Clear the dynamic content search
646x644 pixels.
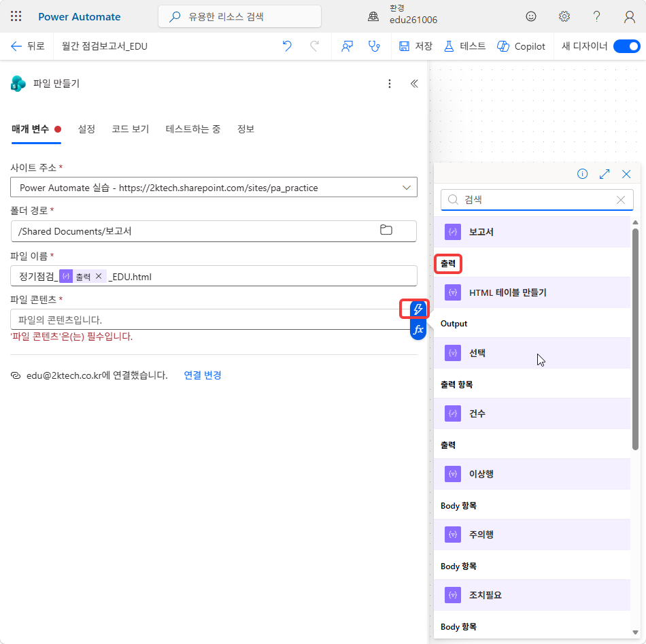click(620, 200)
